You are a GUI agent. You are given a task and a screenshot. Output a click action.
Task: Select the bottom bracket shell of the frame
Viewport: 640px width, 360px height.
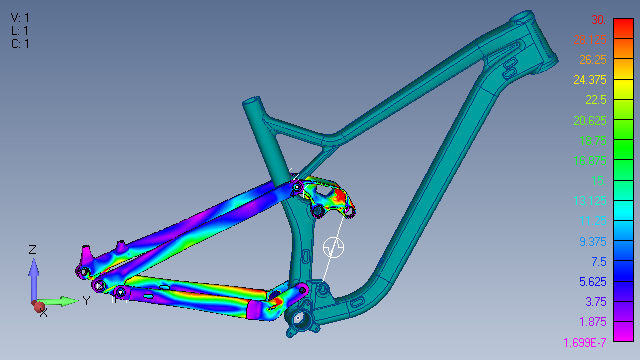pos(300,318)
